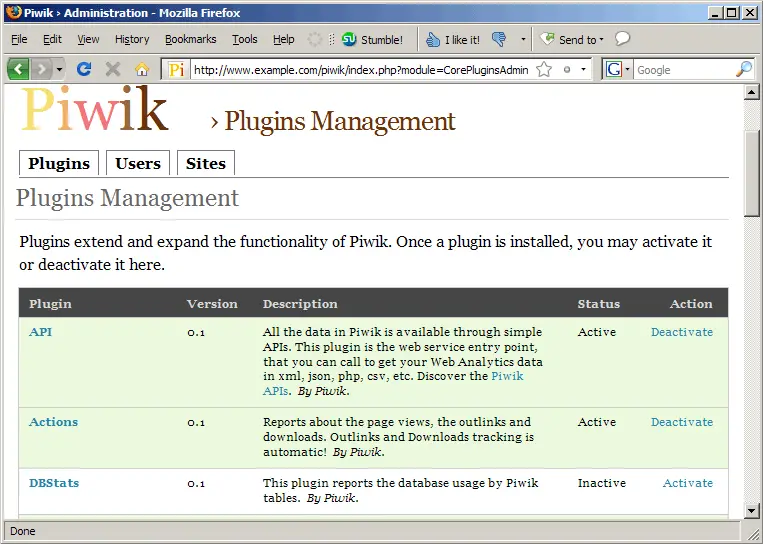Click the grayed Forward arrow button

(42, 70)
